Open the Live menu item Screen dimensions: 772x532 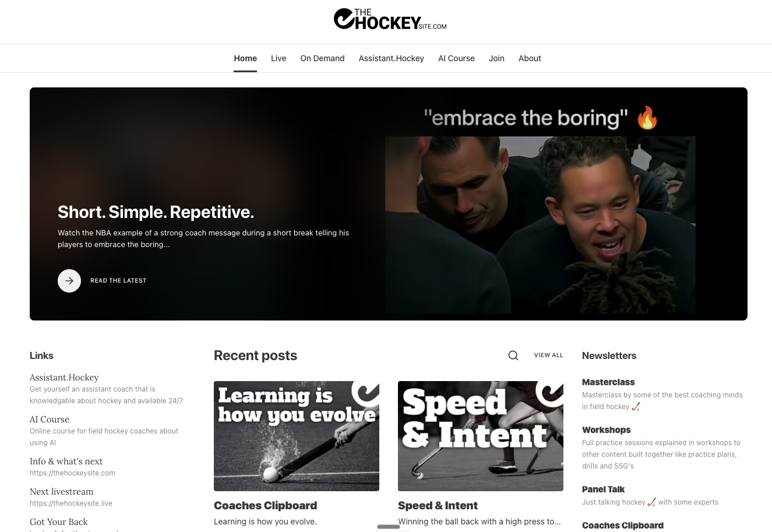pyautogui.click(x=279, y=58)
